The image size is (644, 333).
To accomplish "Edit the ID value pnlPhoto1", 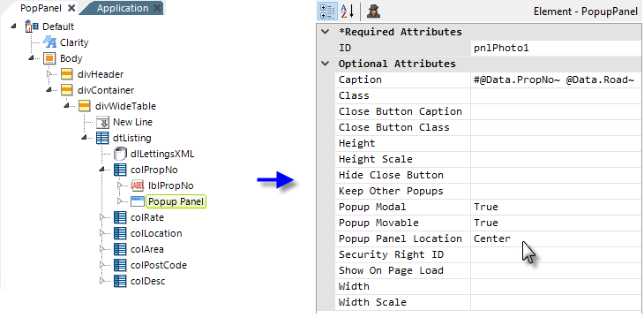I will tap(556, 48).
